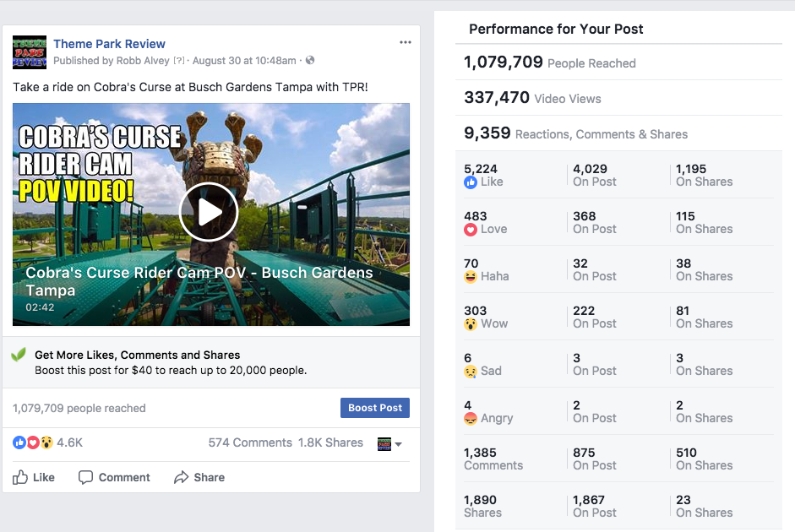The height and width of the screenshot is (532, 795).
Task: Open the post options ellipsis menu
Action: [x=406, y=42]
